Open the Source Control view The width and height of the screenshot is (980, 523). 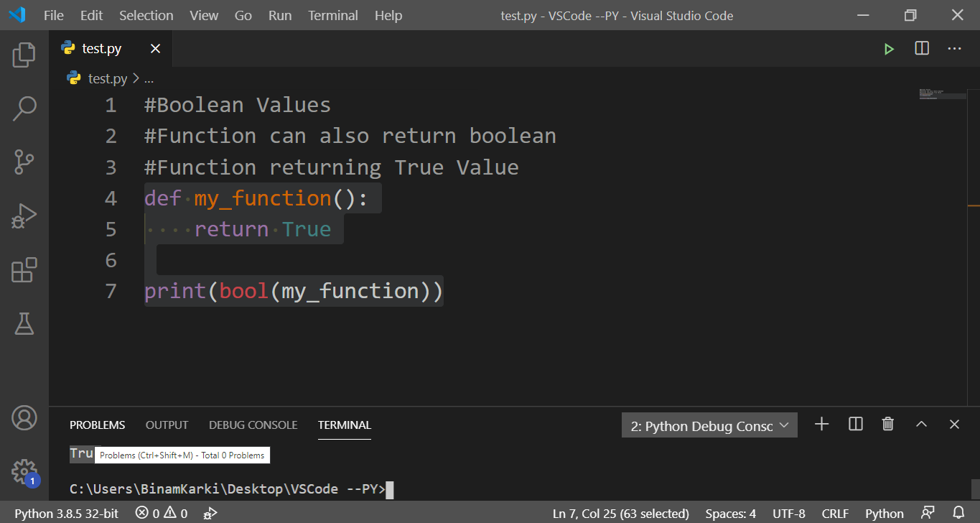(x=24, y=162)
